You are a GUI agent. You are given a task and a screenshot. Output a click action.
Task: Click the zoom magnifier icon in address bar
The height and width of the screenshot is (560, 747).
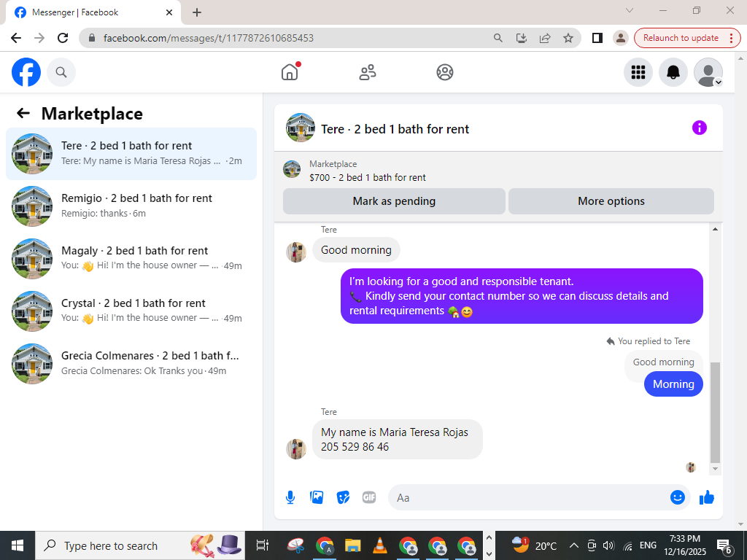(498, 38)
